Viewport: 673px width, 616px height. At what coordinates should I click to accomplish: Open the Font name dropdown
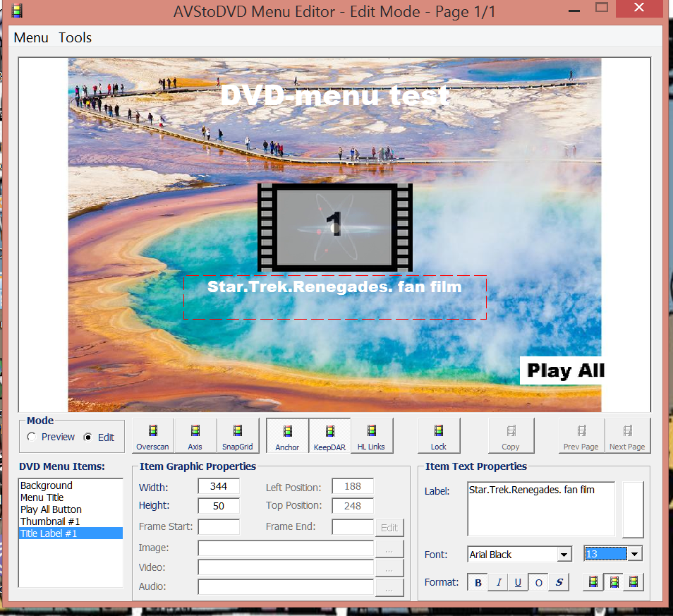pyautogui.click(x=564, y=555)
